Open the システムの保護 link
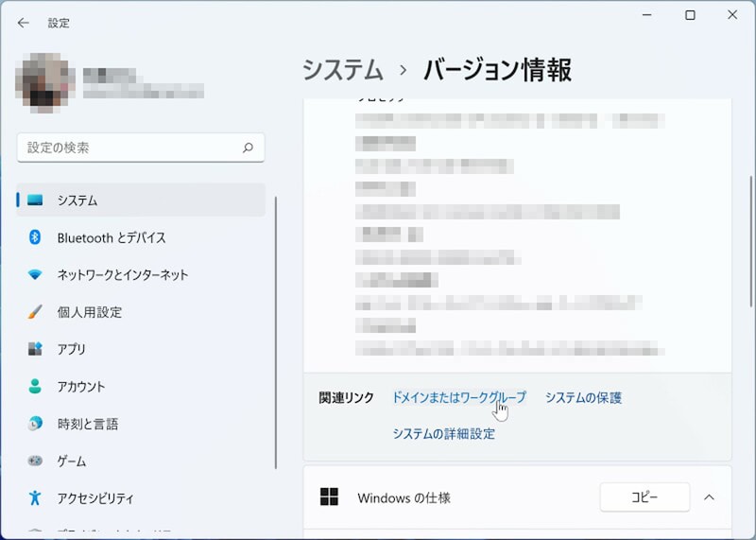 point(583,397)
